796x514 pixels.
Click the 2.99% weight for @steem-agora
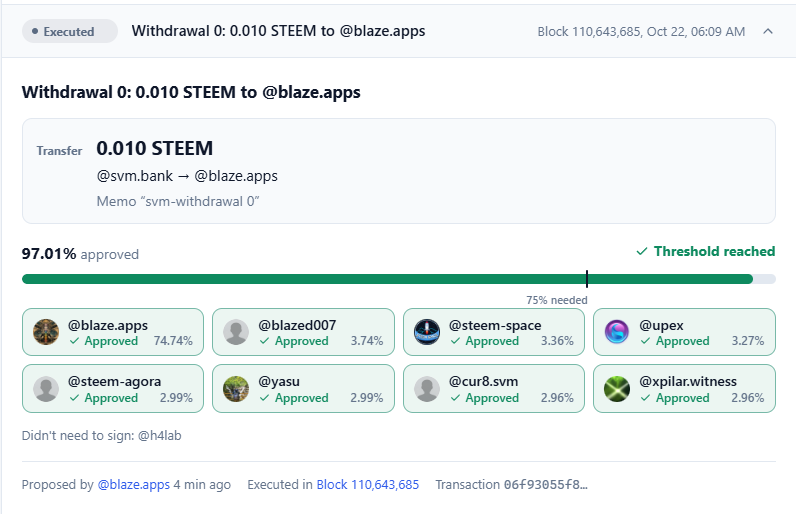click(176, 398)
